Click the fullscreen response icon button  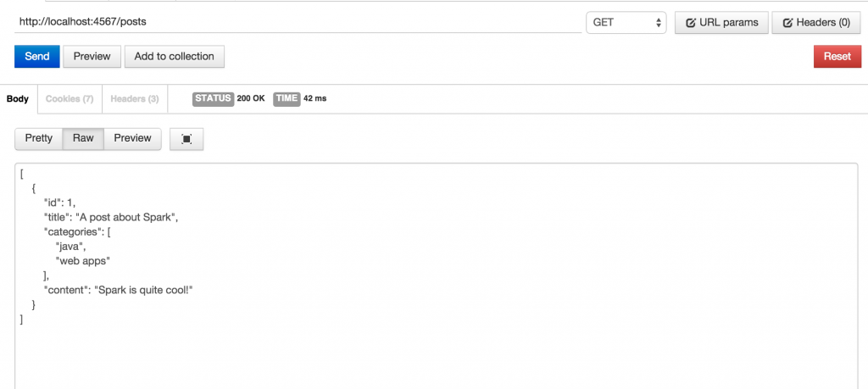click(186, 139)
